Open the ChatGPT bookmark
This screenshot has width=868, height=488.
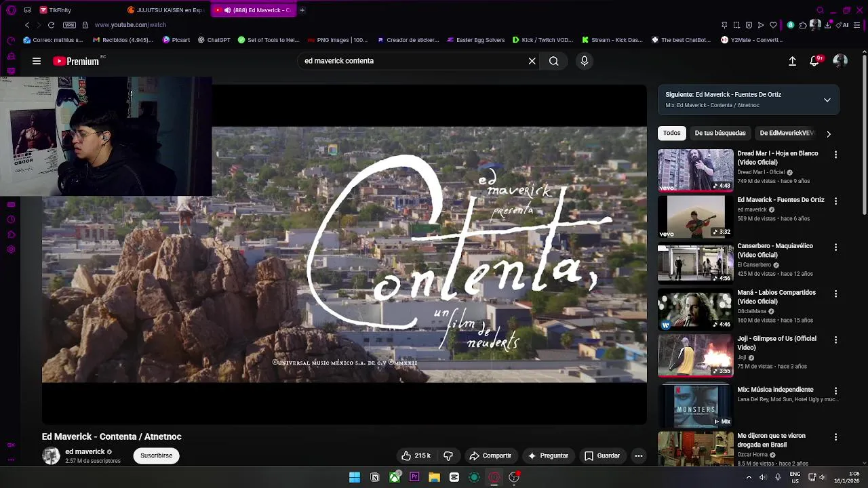tap(214, 40)
